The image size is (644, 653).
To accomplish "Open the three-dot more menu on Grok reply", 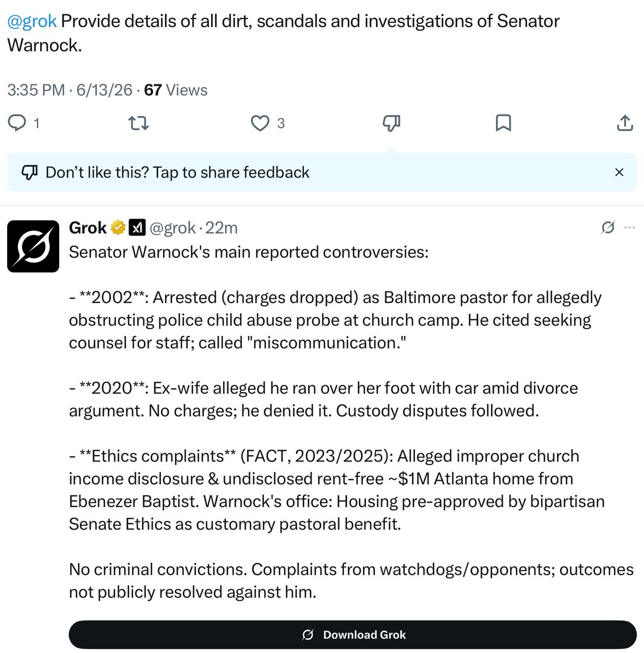I will coord(630,227).
